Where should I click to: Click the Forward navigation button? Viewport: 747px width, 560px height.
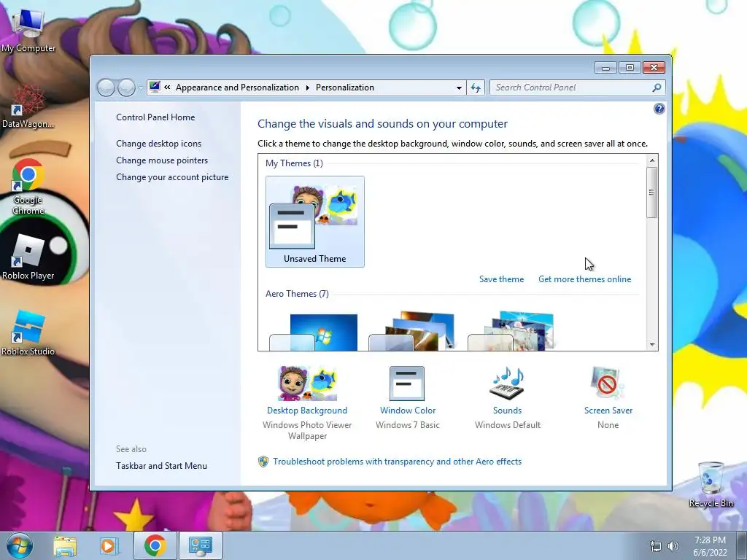[x=125, y=87]
